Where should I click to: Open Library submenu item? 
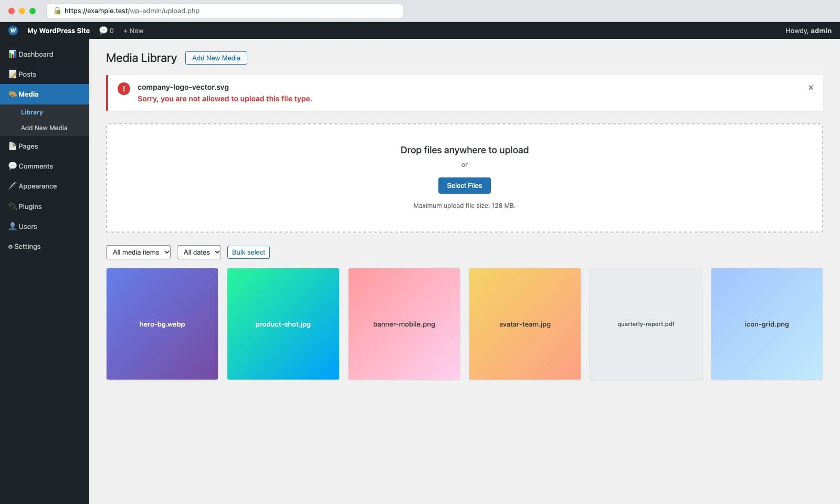(32, 112)
